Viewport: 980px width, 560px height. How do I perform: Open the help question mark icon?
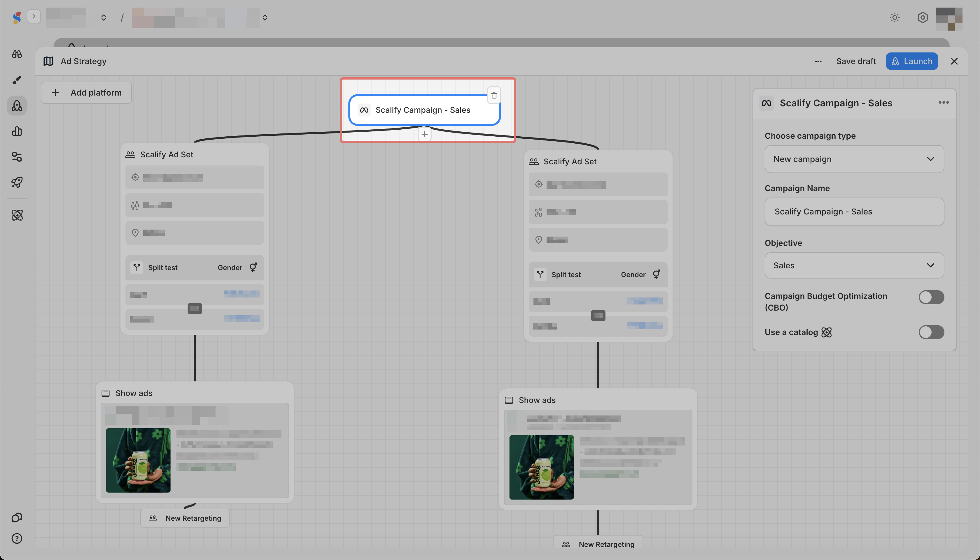point(17,538)
